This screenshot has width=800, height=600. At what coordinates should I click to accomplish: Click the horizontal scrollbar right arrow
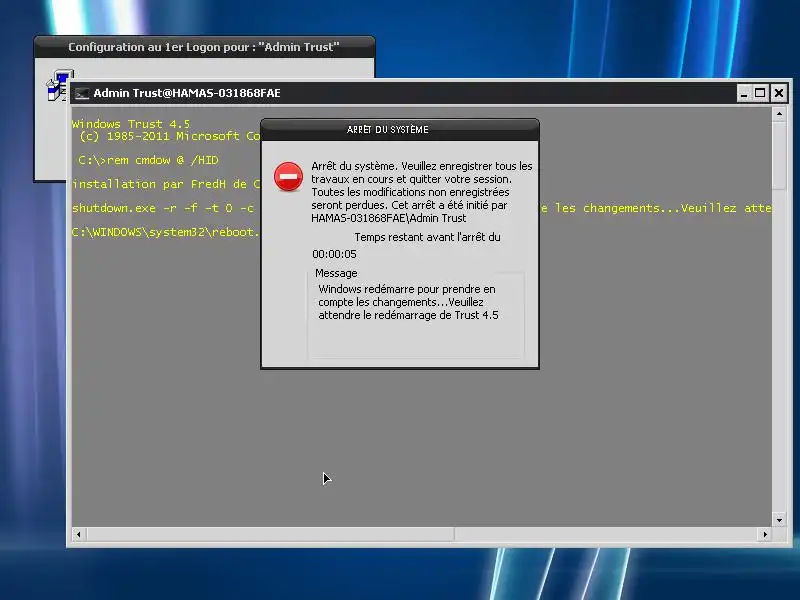tap(765, 534)
